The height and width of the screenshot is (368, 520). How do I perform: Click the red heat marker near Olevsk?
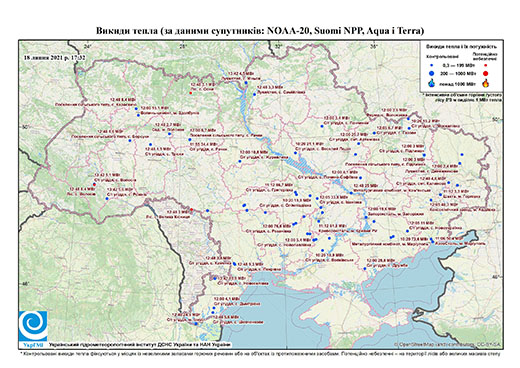(x=191, y=93)
